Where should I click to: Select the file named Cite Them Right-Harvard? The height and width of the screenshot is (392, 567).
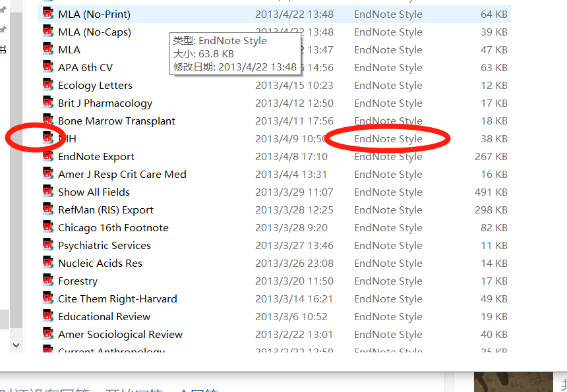(117, 299)
